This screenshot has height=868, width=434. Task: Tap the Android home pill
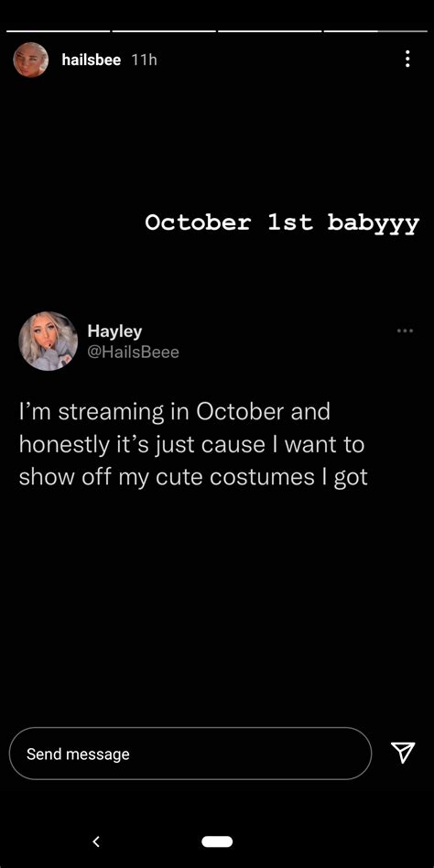[x=217, y=842]
